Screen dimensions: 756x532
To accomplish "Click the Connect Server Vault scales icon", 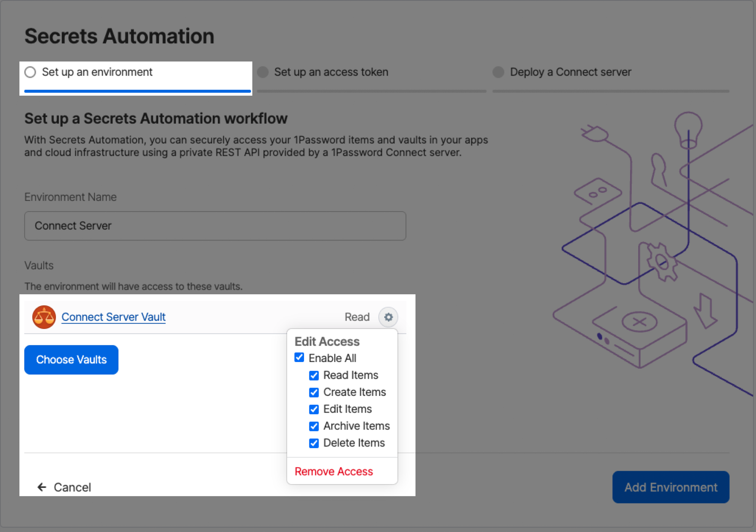I will [44, 317].
